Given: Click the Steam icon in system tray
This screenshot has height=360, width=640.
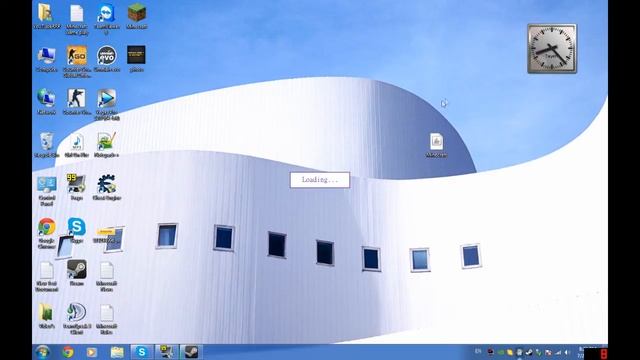Looking at the screenshot, I should [x=529, y=352].
